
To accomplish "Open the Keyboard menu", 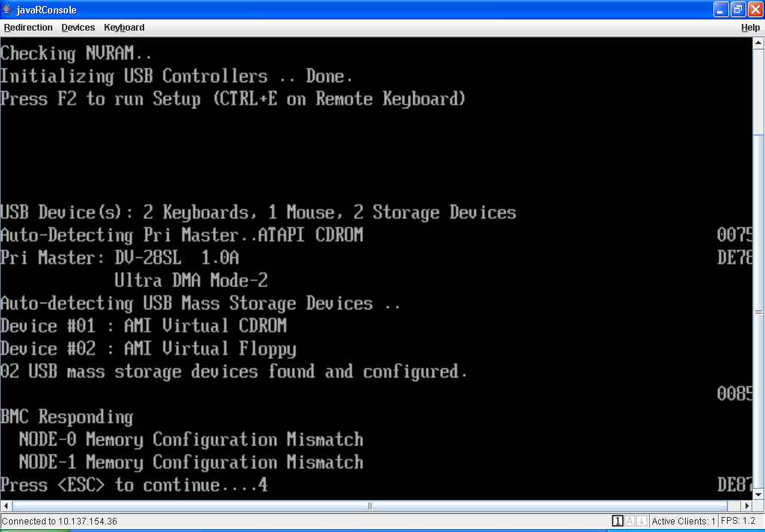I will (x=124, y=28).
